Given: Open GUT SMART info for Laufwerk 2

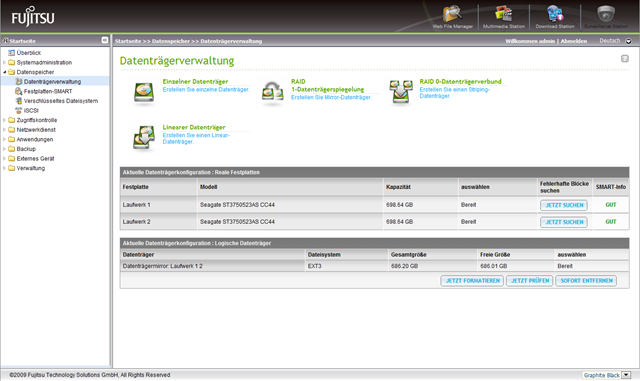Looking at the screenshot, I should [x=611, y=222].
